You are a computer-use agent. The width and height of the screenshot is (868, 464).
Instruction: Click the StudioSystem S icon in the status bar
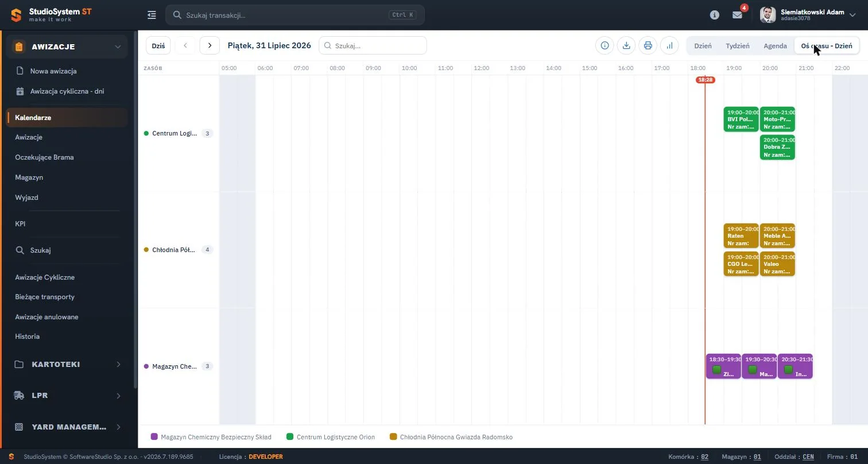pyautogui.click(x=11, y=457)
